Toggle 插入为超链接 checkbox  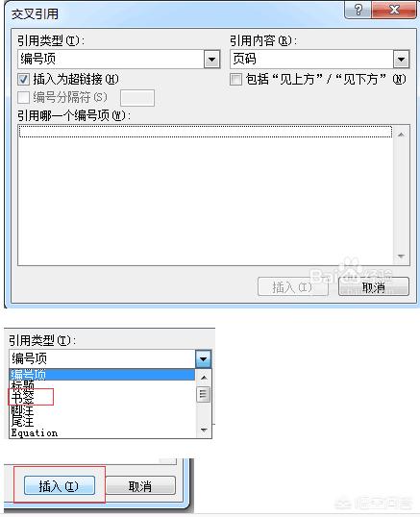click(23, 79)
